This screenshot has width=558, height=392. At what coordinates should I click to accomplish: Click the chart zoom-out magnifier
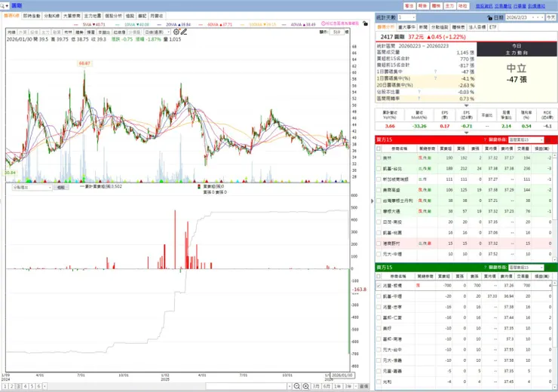click(297, 386)
